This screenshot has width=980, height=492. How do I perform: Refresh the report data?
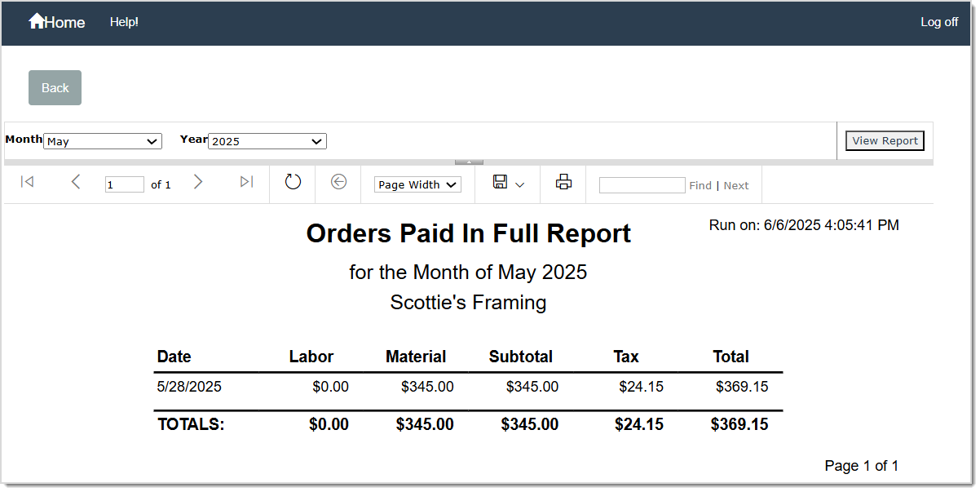click(293, 182)
